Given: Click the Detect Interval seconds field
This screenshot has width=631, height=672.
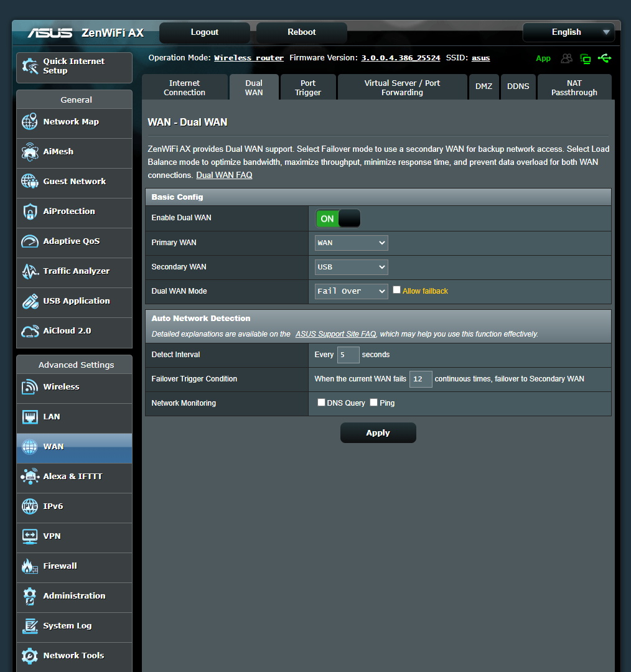Looking at the screenshot, I should click(x=348, y=355).
